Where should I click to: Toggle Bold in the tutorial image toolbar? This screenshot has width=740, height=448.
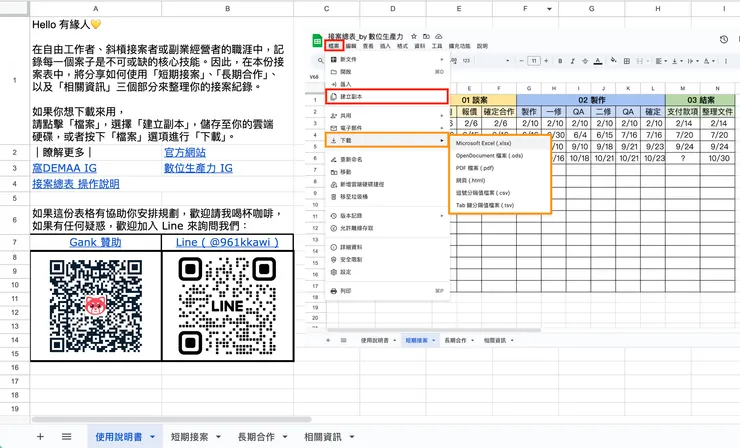point(560,61)
